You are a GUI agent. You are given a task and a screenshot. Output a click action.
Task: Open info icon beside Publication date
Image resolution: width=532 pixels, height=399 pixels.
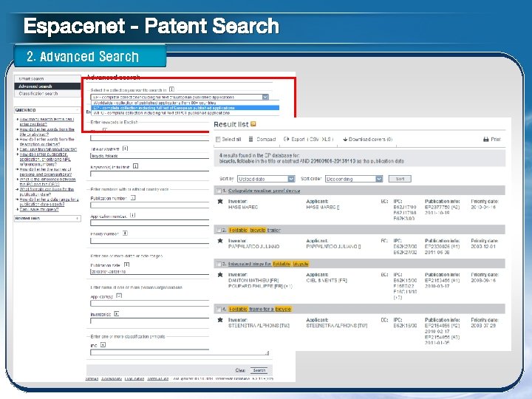[127, 265]
